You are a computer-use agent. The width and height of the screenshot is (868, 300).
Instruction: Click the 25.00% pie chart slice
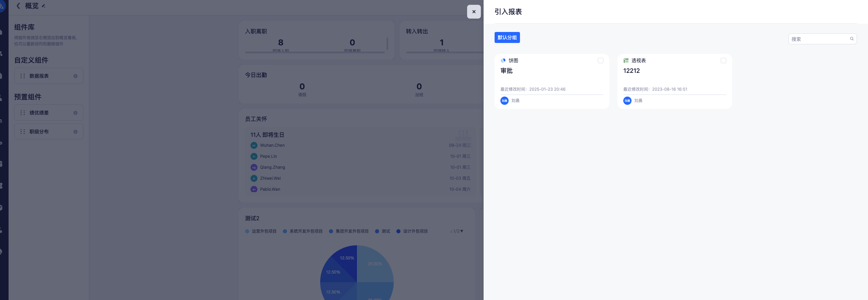point(375,264)
